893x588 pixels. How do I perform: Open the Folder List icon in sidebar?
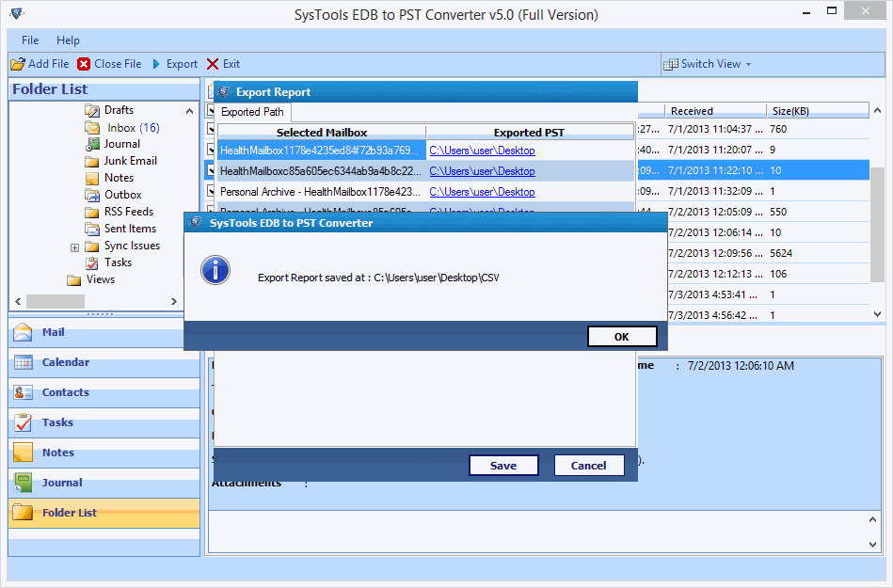click(23, 513)
